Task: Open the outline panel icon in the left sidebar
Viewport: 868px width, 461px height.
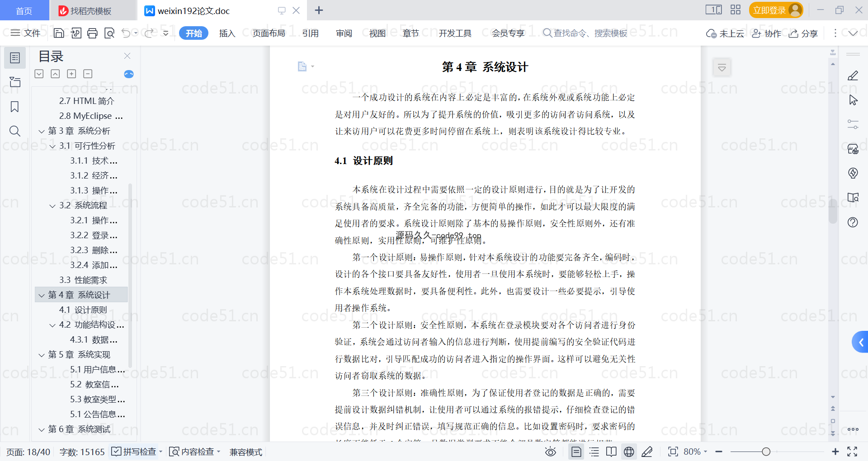Action: (x=15, y=58)
